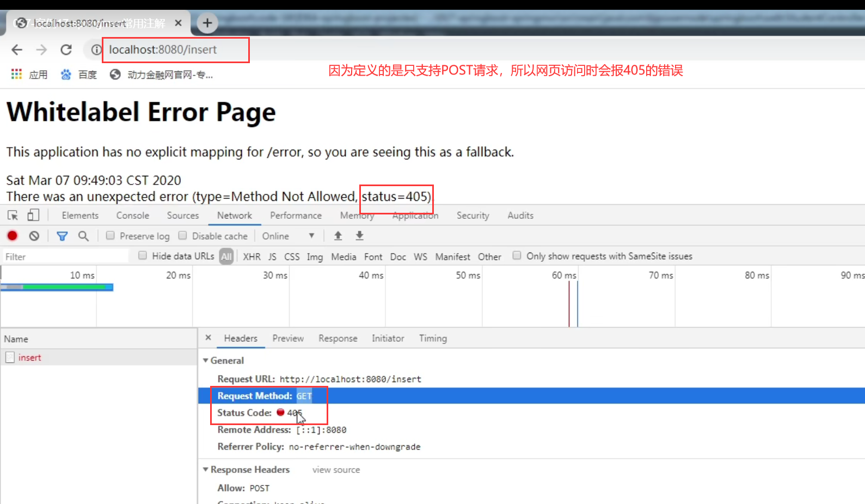Focus the network Filter text field

tap(65, 256)
